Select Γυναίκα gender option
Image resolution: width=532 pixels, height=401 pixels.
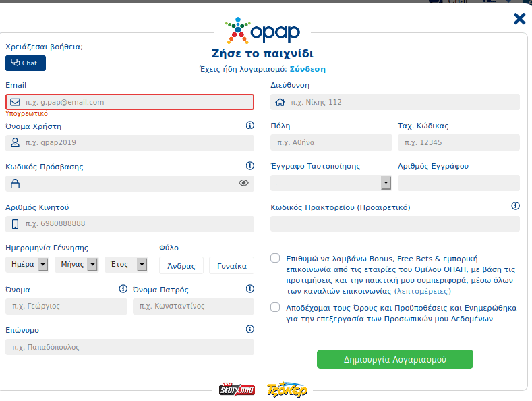point(232,265)
